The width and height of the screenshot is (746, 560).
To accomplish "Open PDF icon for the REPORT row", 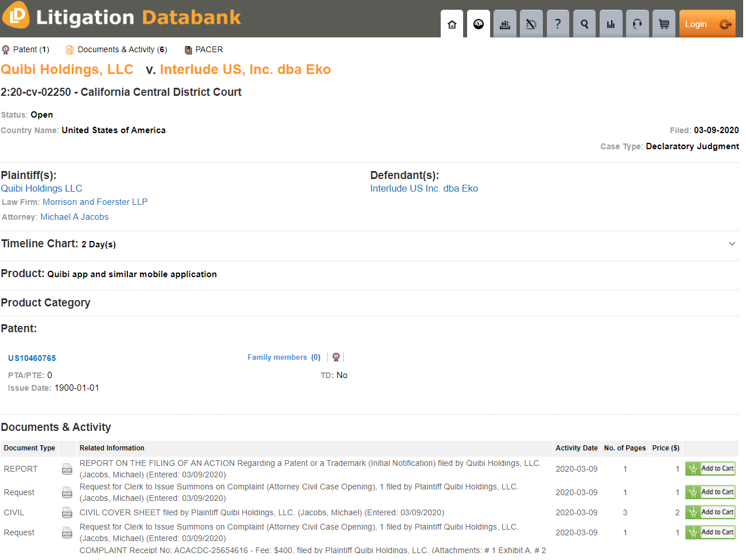I will point(67,469).
